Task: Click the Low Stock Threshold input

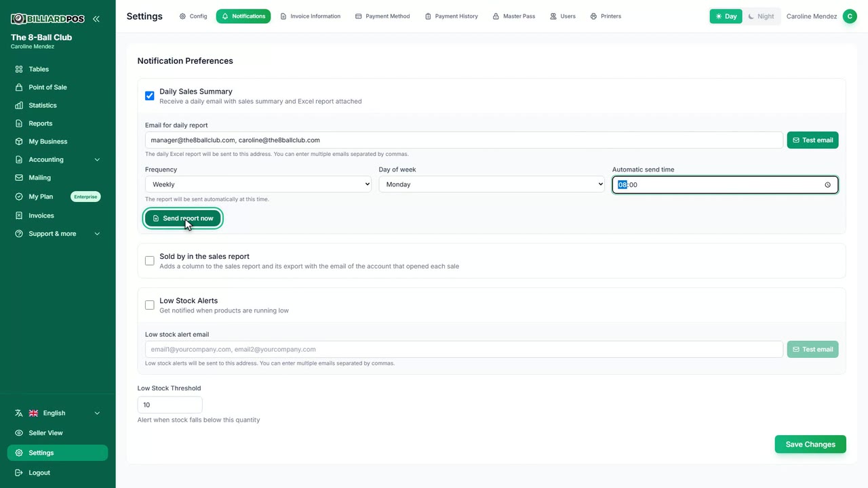Action: click(170, 405)
